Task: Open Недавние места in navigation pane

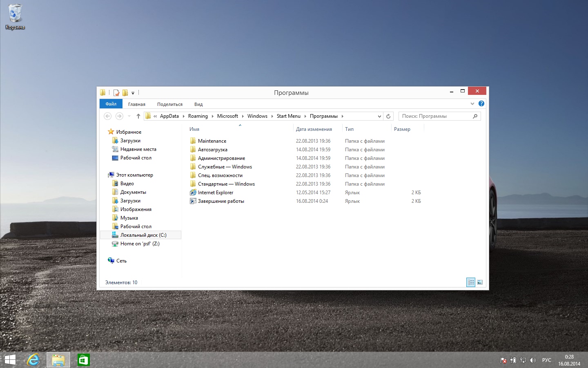Action: [138, 149]
